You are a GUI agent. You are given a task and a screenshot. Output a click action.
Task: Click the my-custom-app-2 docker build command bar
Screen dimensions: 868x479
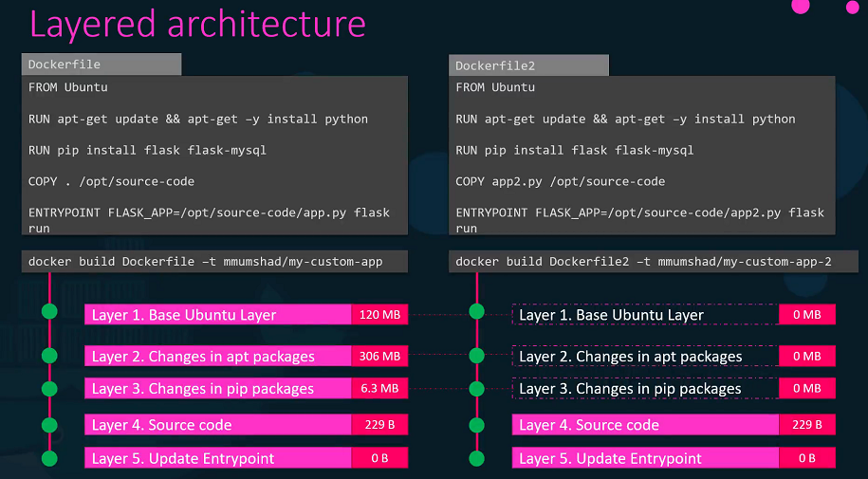[642, 261]
